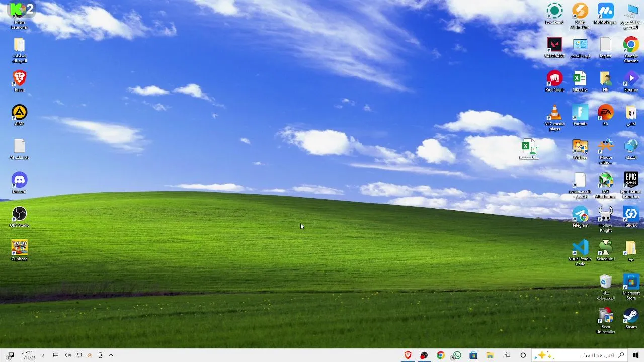Select the text file icon below AIMP
Viewport: 644px width, 362px height.
[19, 149]
